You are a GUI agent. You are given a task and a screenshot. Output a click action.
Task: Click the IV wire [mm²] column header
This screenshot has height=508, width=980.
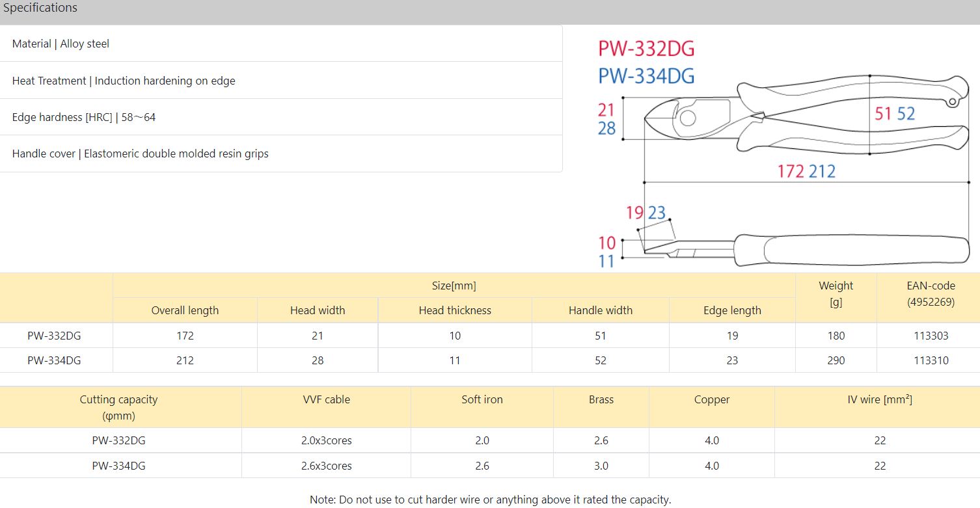coord(880,399)
